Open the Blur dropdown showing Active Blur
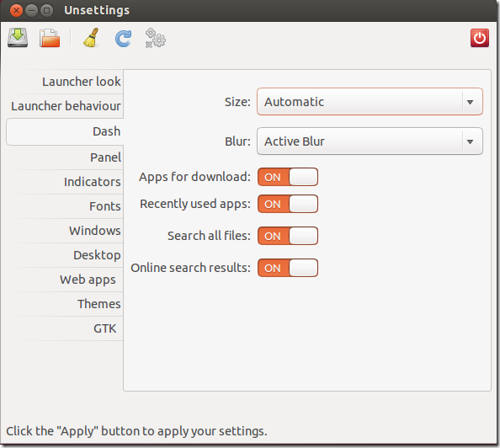Viewport: 500px width, 448px height. tap(370, 141)
